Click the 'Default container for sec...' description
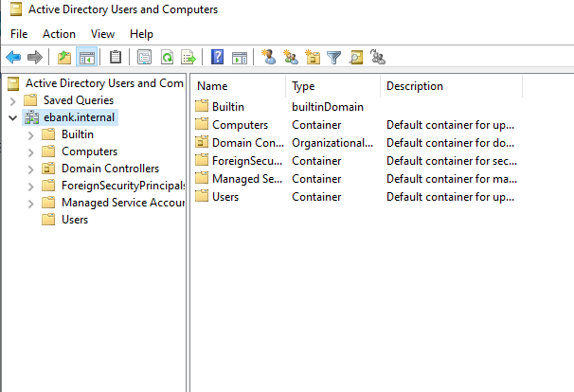 pyautogui.click(x=452, y=161)
